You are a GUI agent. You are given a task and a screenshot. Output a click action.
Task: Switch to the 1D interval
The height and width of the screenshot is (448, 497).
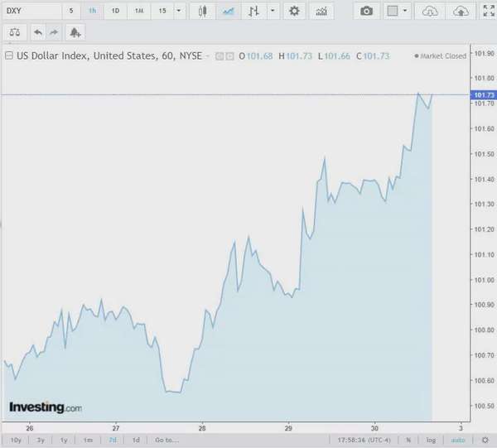click(115, 11)
